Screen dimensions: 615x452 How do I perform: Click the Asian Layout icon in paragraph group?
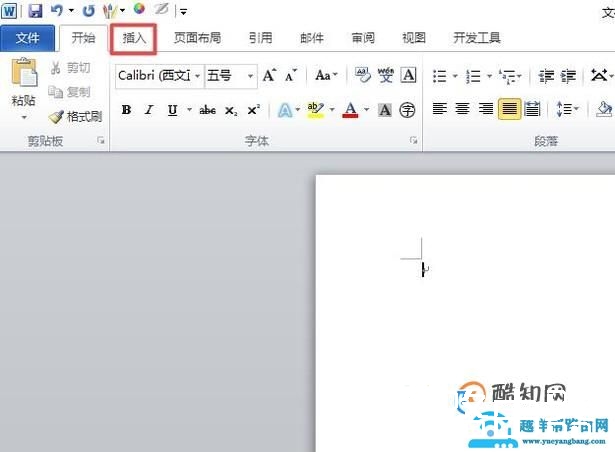click(599, 75)
